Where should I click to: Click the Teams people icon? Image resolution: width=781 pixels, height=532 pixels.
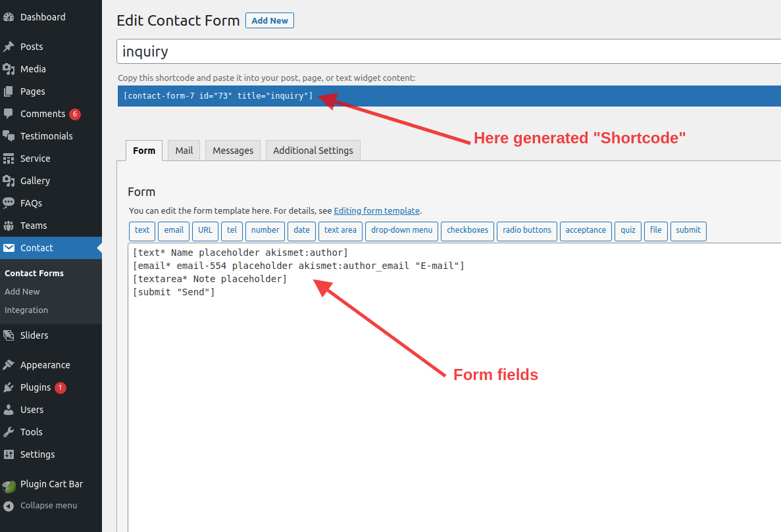(9, 226)
